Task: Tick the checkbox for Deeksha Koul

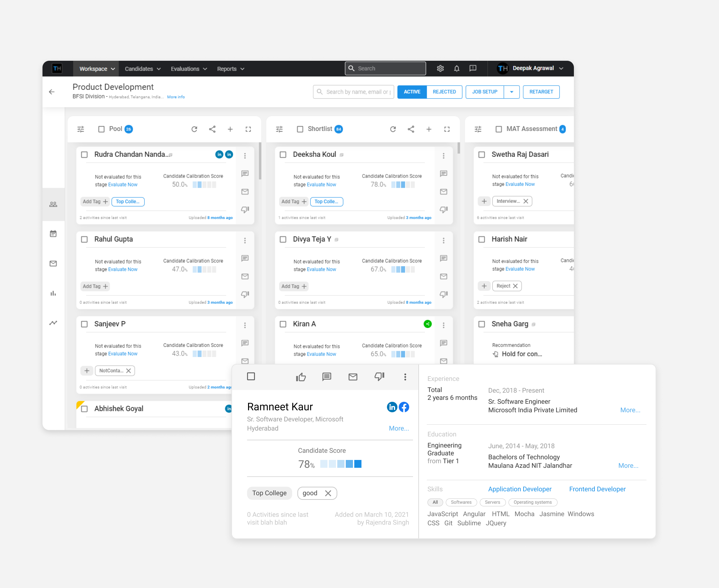Action: point(283,155)
